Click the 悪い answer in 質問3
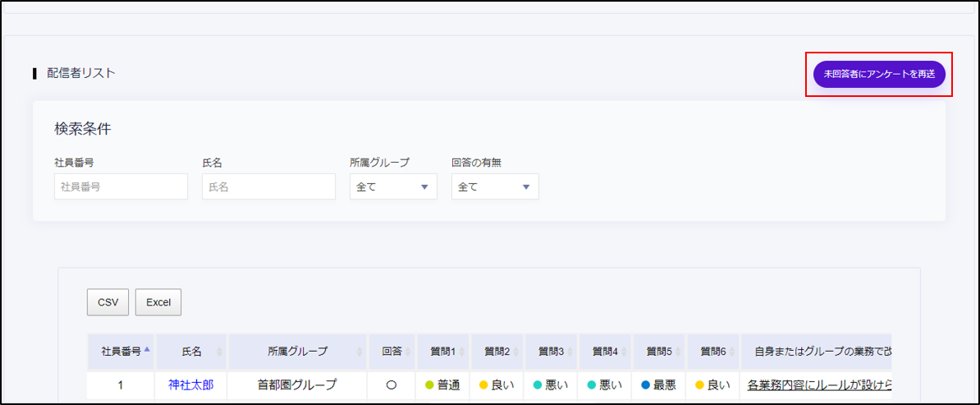Viewport: 980px width, 405px height. [x=551, y=385]
